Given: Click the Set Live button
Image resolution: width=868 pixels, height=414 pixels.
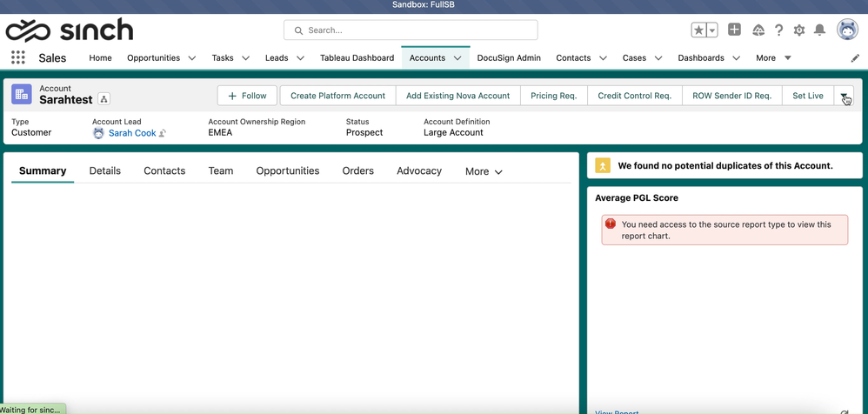Looking at the screenshot, I should pos(808,96).
